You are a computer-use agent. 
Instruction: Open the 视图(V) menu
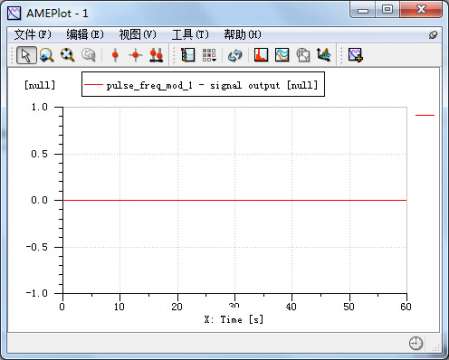coord(138,34)
